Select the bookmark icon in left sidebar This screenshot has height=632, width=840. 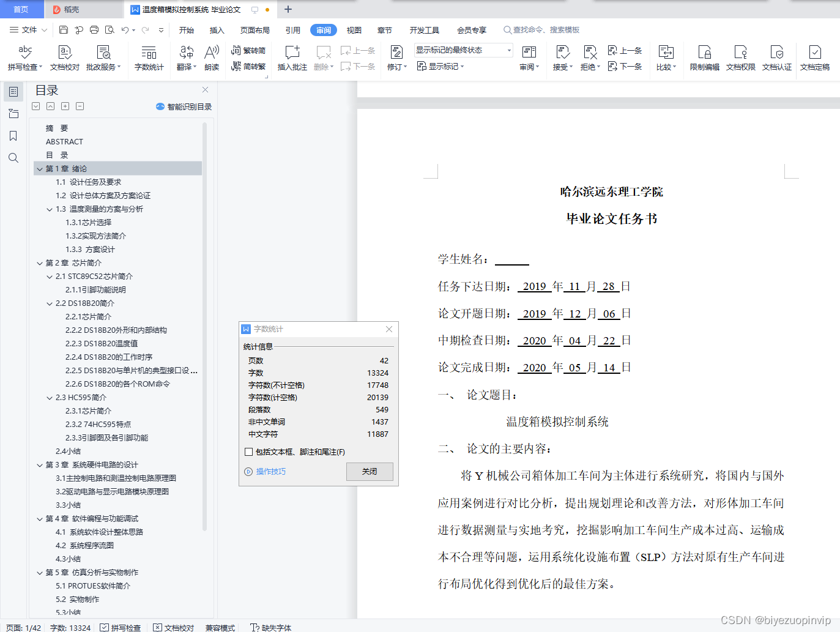13,136
